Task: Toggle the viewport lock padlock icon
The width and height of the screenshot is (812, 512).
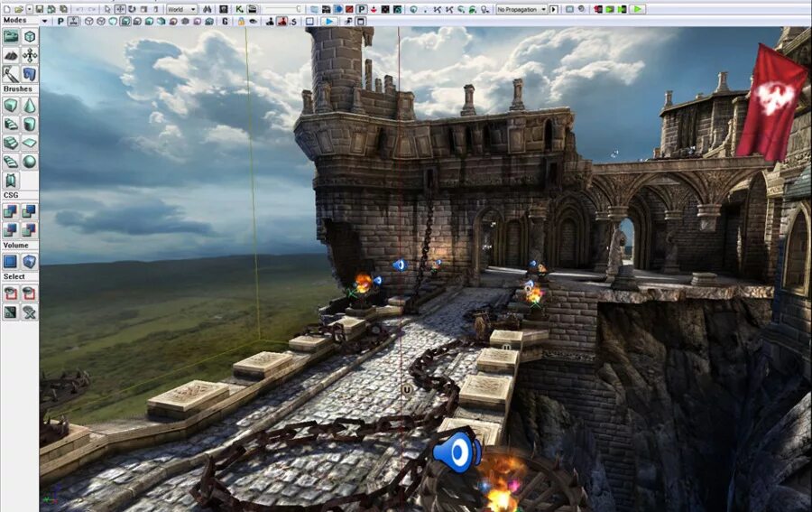Action: click(241, 22)
